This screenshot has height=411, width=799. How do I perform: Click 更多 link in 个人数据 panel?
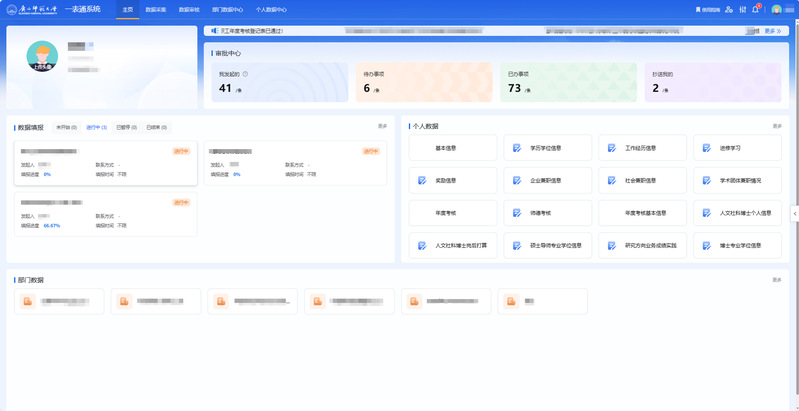point(777,126)
